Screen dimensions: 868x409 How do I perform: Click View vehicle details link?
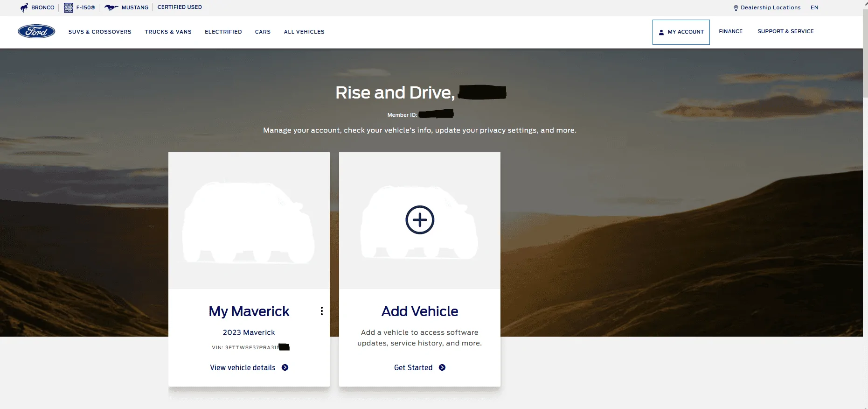(249, 367)
